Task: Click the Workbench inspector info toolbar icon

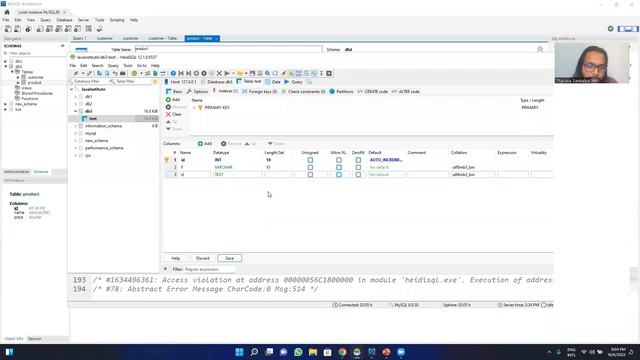Action: pyautogui.click(x=28, y=29)
